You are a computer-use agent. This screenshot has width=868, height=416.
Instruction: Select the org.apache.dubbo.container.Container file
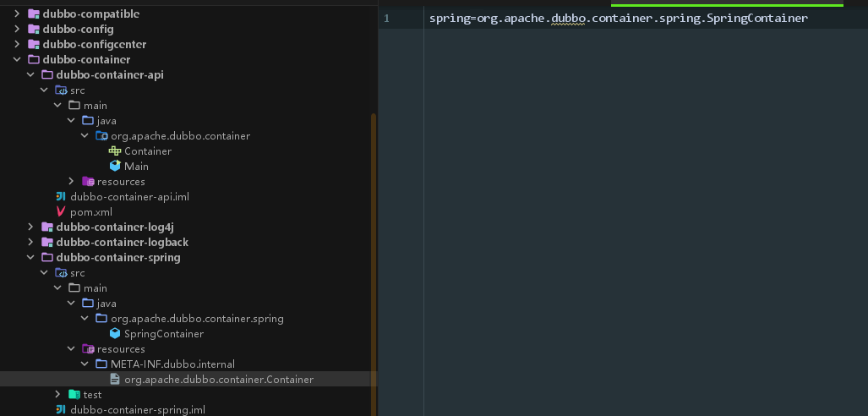tap(218, 380)
